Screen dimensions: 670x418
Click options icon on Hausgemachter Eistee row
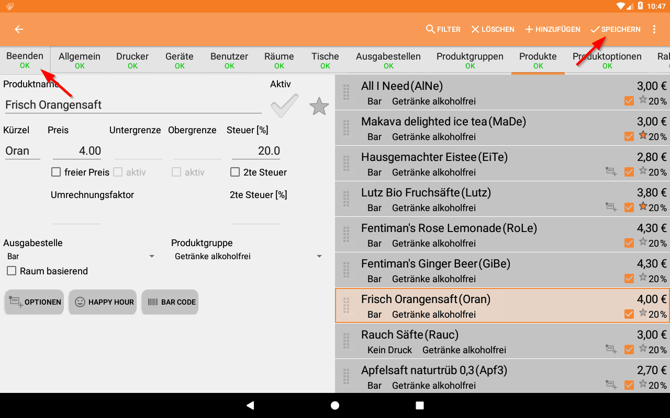click(610, 172)
